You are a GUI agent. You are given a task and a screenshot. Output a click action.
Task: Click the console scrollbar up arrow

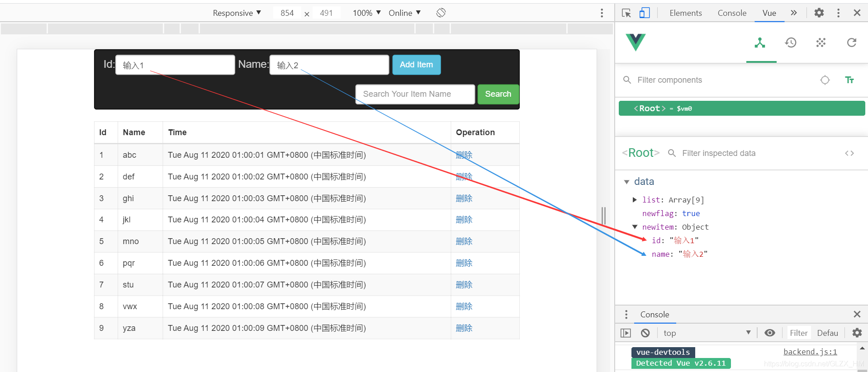pos(862,348)
